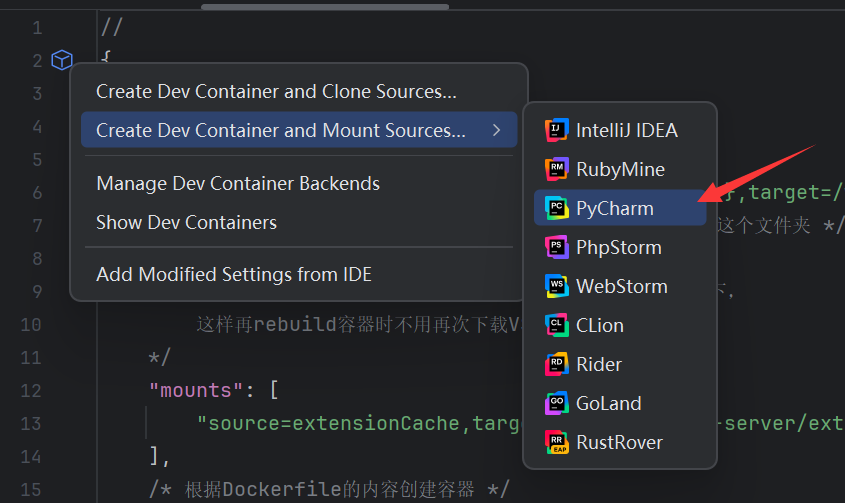Viewport: 845px width, 503px height.
Task: Click the rebuild comment text on line 10
Action: (358, 325)
